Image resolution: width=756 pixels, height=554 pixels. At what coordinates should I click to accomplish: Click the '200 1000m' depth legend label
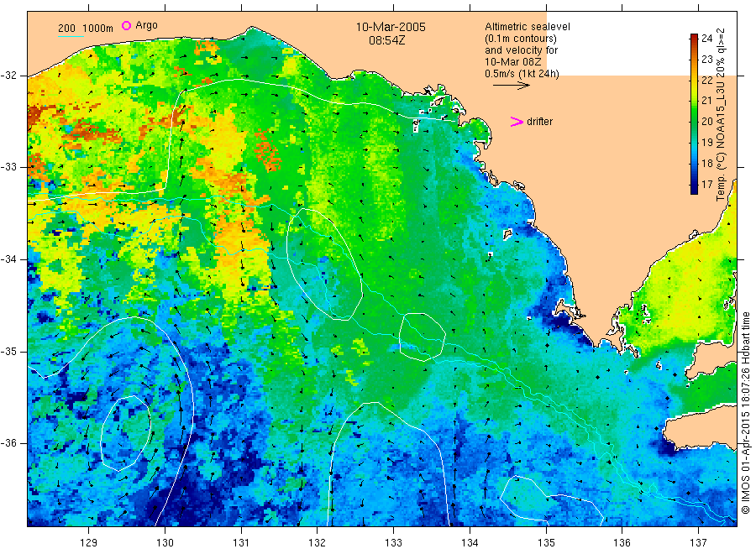(86, 29)
